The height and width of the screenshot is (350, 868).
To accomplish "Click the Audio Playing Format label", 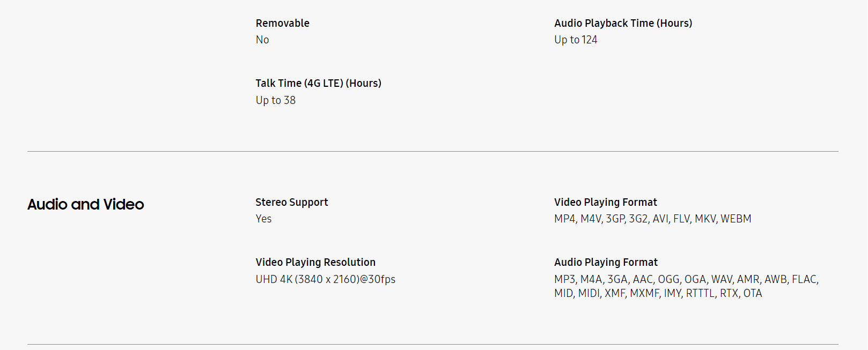I will [606, 262].
